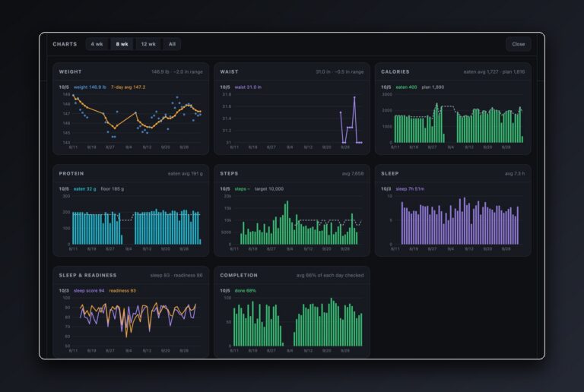Click the SLEEP & READINESS chart title
The height and width of the screenshot is (392, 584).
click(x=87, y=275)
